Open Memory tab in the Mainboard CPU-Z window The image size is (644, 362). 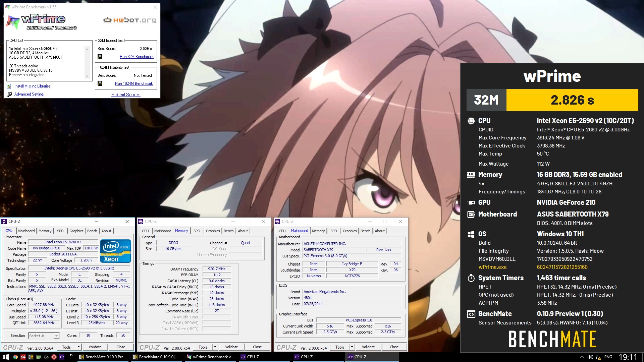[318, 231]
